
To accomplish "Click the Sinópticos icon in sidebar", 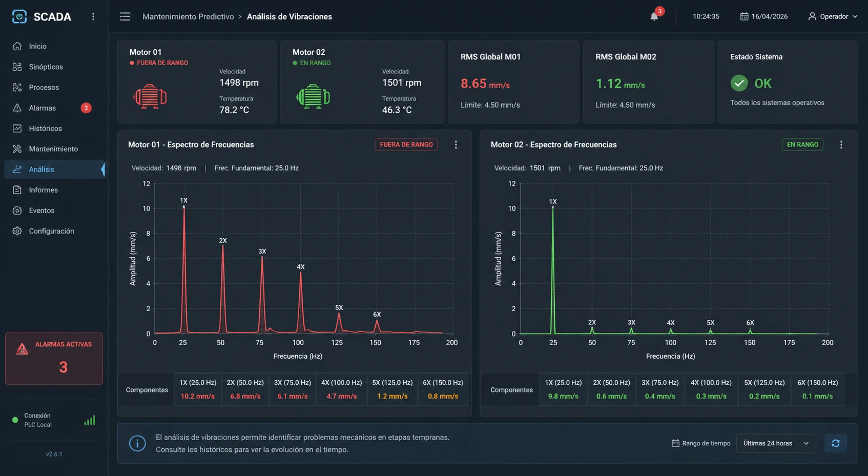I will coord(17,67).
